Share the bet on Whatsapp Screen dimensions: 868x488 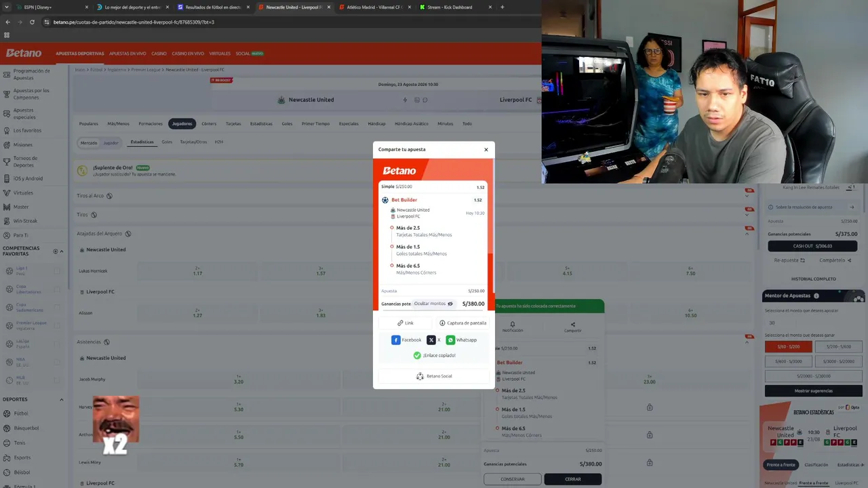pyautogui.click(x=461, y=340)
